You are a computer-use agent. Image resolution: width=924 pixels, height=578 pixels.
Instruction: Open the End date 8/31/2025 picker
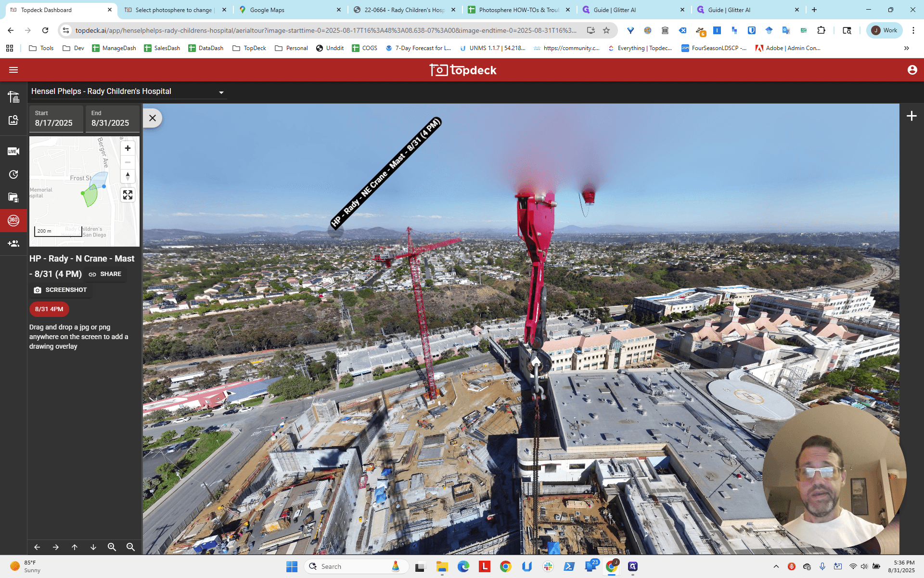[x=113, y=118]
